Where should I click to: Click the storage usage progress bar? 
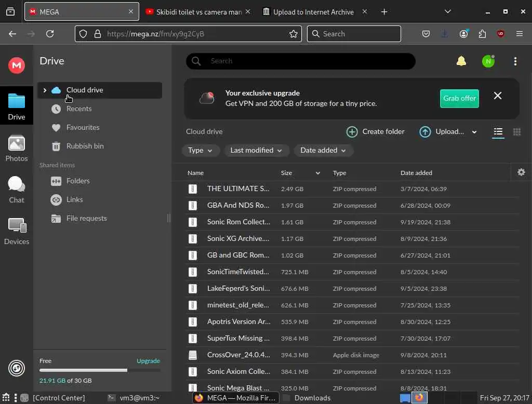click(x=99, y=370)
